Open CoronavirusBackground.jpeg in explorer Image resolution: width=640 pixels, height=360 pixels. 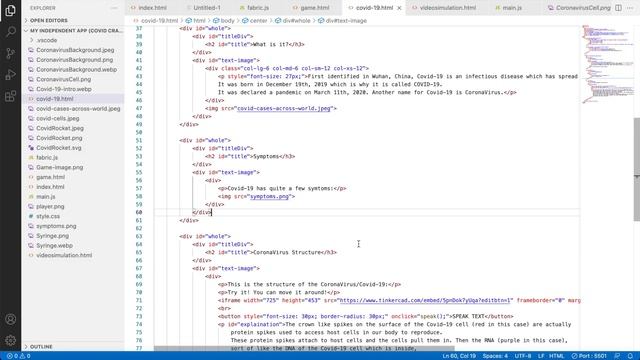73,50
